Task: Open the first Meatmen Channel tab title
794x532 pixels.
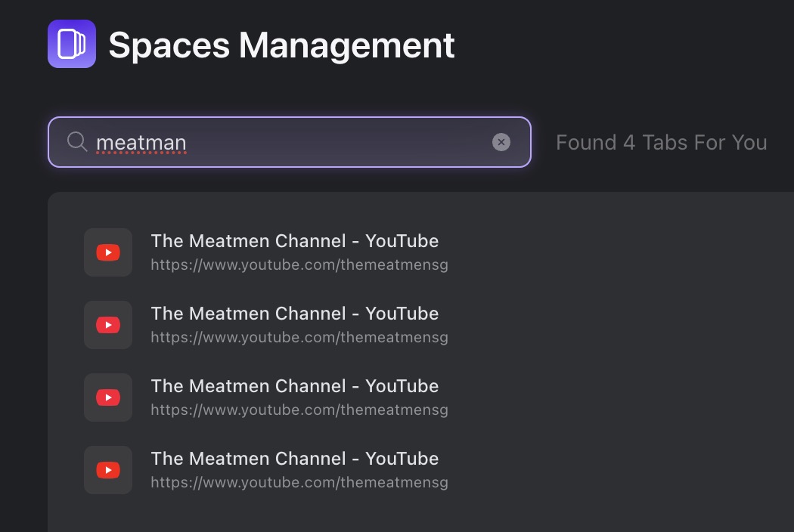Action: point(294,241)
